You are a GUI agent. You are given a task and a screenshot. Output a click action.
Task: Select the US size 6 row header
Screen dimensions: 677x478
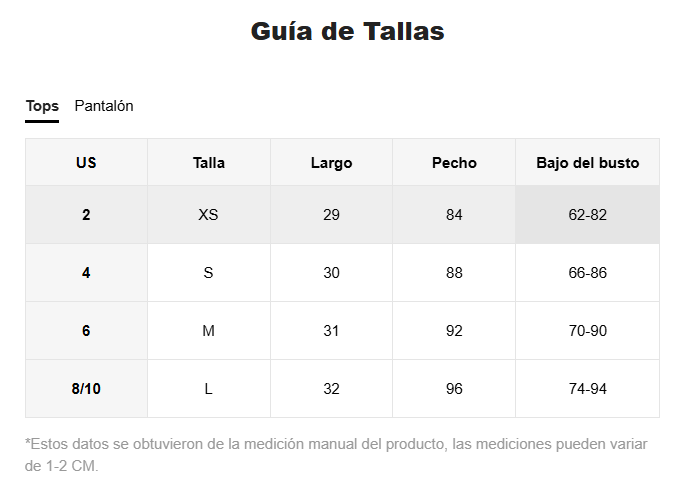[86, 331]
